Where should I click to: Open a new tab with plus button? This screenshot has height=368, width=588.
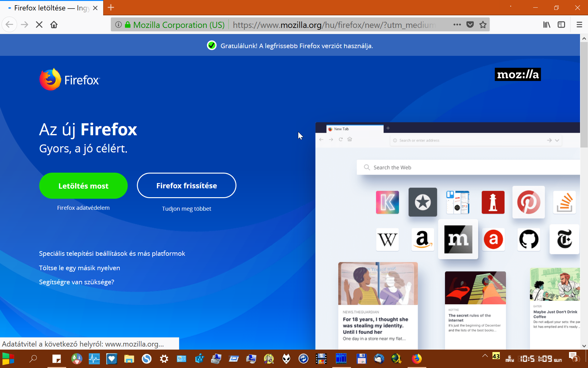[x=111, y=8]
